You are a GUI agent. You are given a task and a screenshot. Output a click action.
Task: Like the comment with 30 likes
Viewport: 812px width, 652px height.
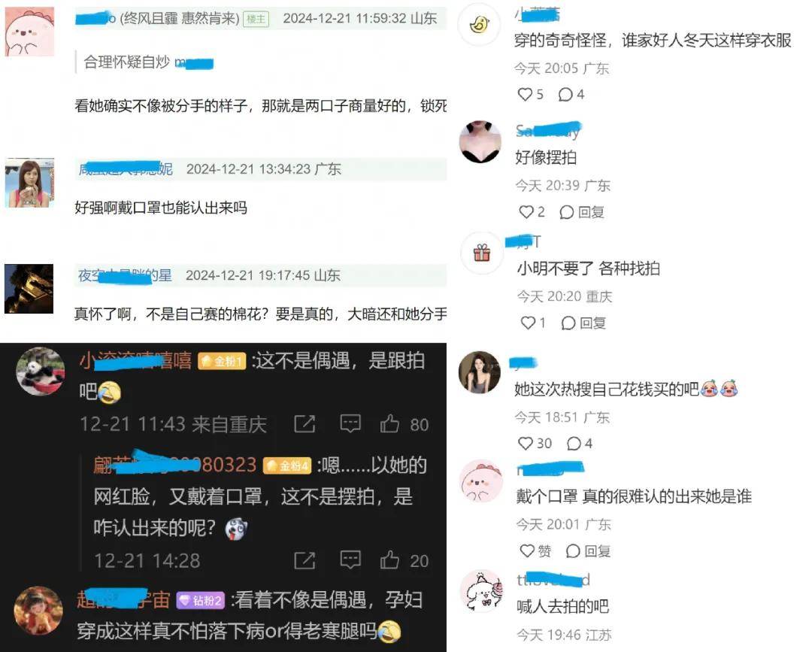click(x=535, y=443)
